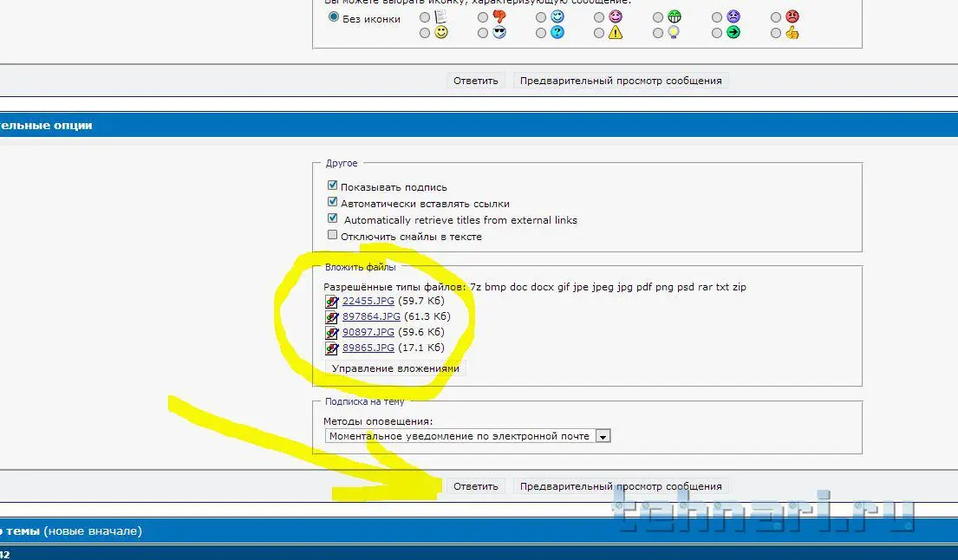Click the blue winking smiley icon
Viewport: 958px width, 560px height.
tap(557, 16)
